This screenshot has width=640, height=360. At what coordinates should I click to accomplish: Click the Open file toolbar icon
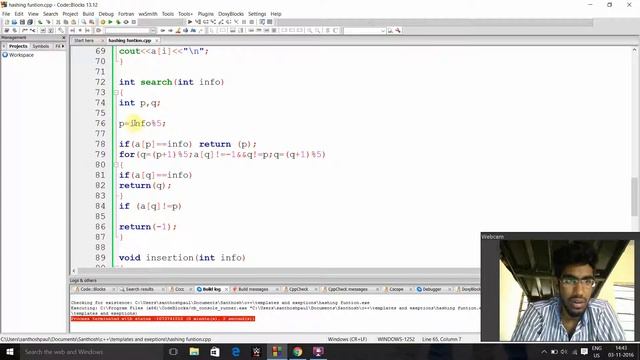[x=14, y=22]
